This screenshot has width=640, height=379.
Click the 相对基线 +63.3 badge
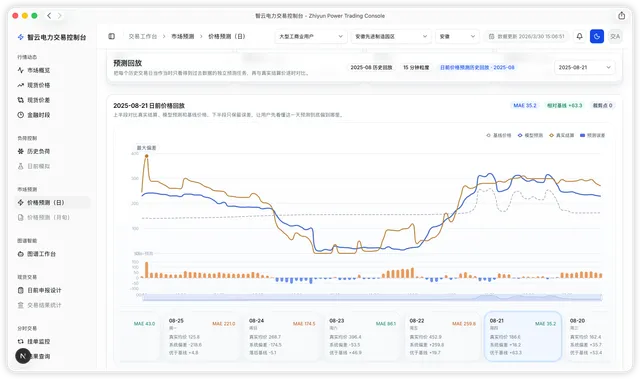[x=564, y=106]
